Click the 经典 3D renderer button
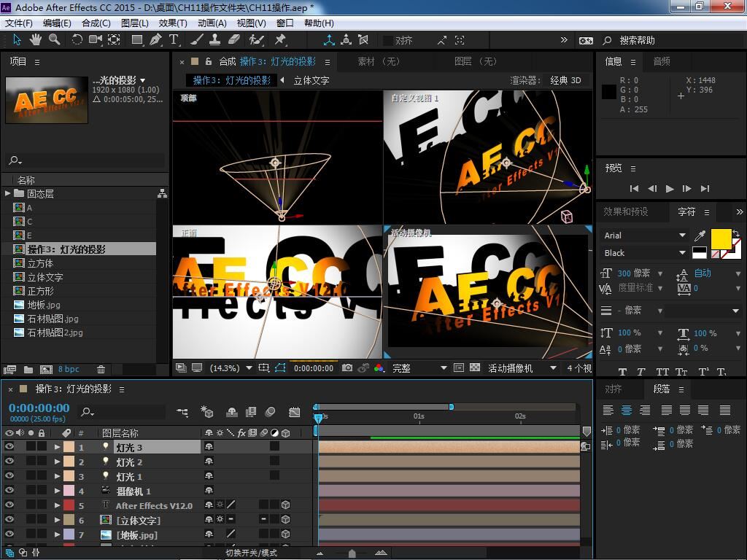Image resolution: width=747 pixels, height=560 pixels. tap(565, 80)
